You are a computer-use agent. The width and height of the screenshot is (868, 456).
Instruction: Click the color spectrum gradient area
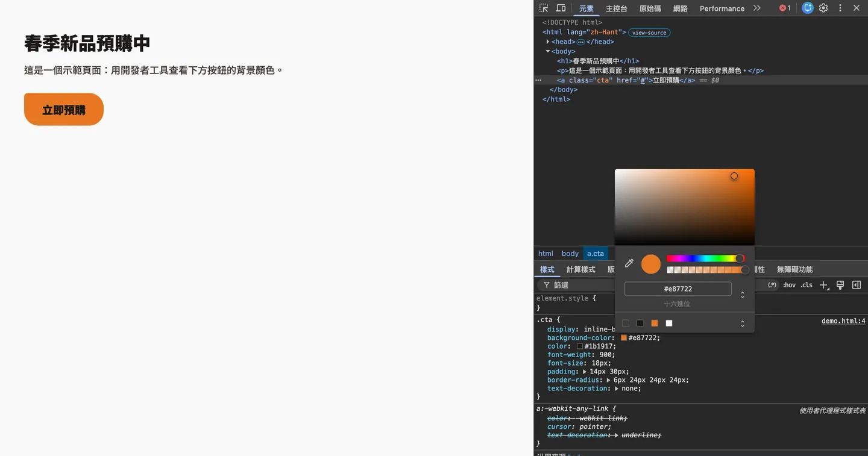click(x=684, y=207)
